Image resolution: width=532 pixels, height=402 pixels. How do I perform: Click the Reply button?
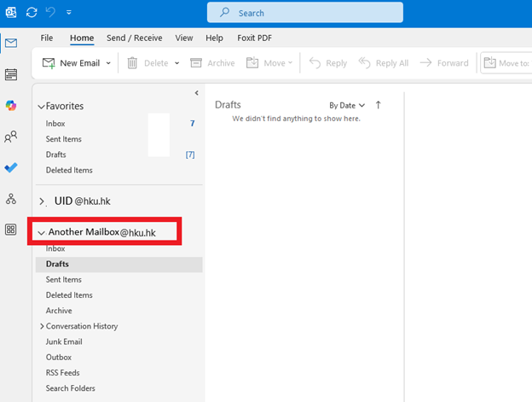pyautogui.click(x=327, y=63)
